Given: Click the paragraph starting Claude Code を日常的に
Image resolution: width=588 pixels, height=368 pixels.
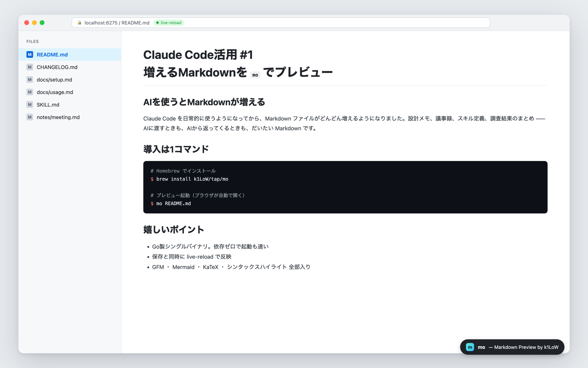Looking at the screenshot, I should pyautogui.click(x=344, y=124).
